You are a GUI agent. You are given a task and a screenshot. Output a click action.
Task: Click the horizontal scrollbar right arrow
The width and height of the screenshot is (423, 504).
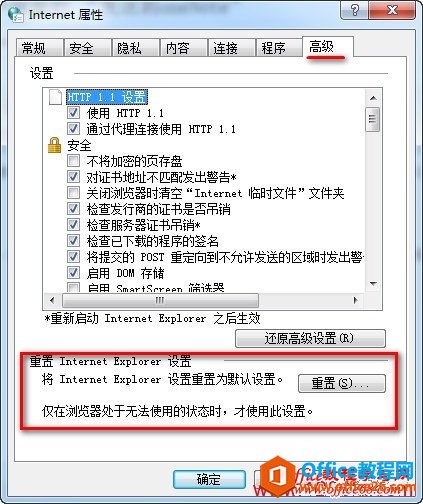click(355, 300)
